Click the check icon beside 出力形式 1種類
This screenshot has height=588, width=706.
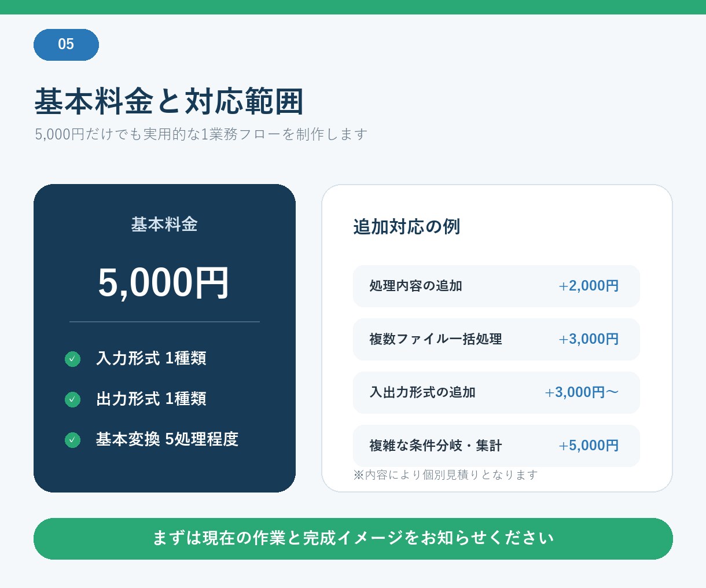click(72, 399)
